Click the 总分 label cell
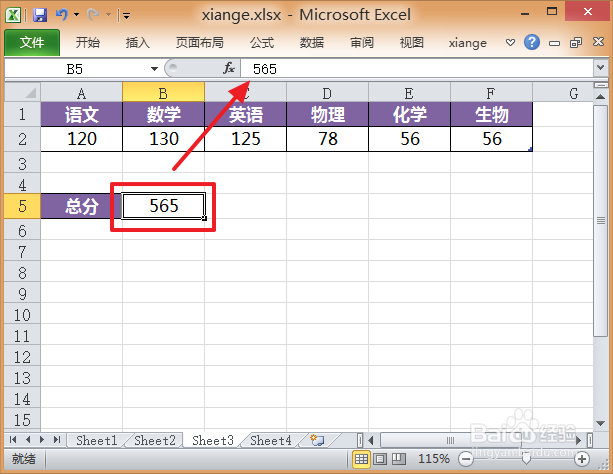 pyautogui.click(x=81, y=206)
